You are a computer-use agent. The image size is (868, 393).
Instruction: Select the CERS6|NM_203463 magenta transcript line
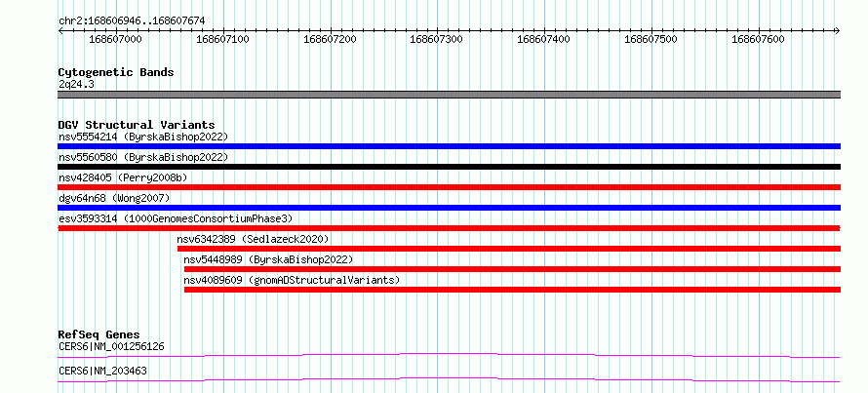449,379
